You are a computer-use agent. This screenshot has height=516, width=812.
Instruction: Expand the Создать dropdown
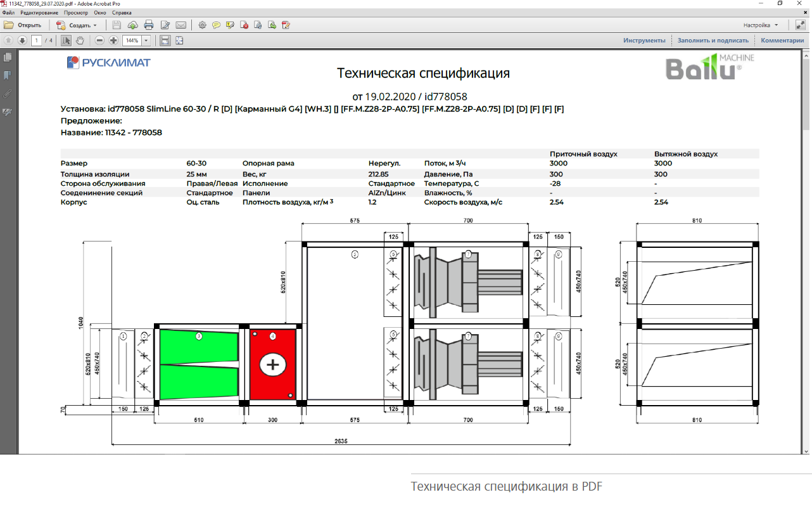(x=77, y=25)
